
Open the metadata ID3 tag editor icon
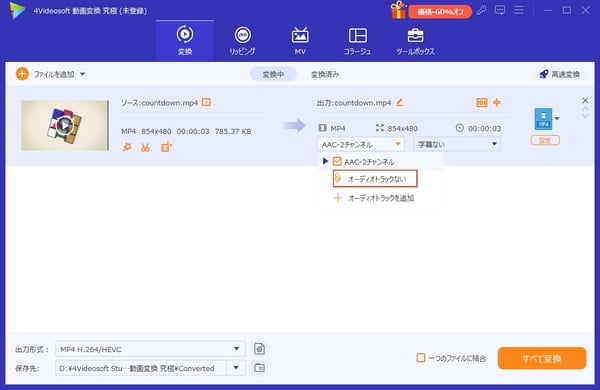482,102
